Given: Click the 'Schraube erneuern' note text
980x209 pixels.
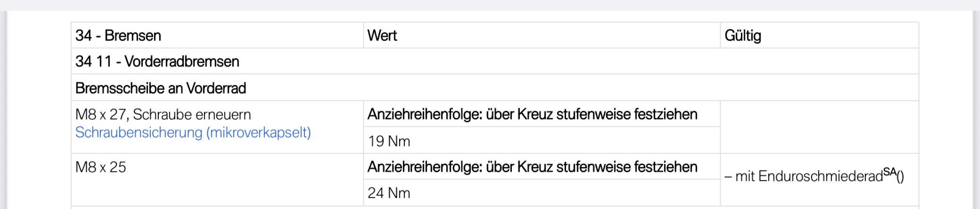Looking at the screenshot, I should pos(192,114).
